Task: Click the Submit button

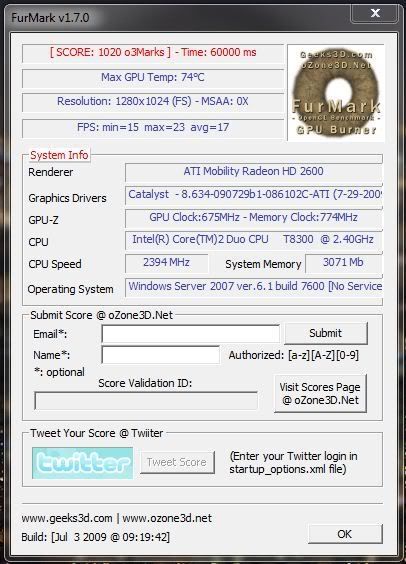Action: [326, 333]
